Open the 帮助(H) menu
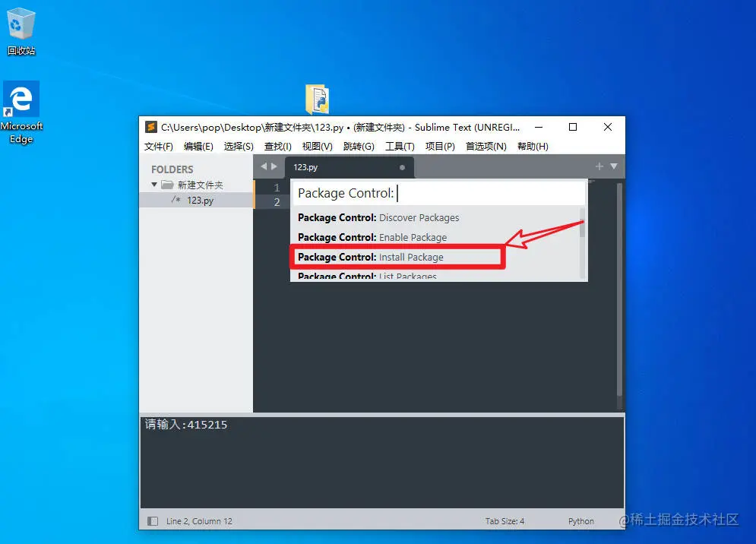 coord(533,146)
